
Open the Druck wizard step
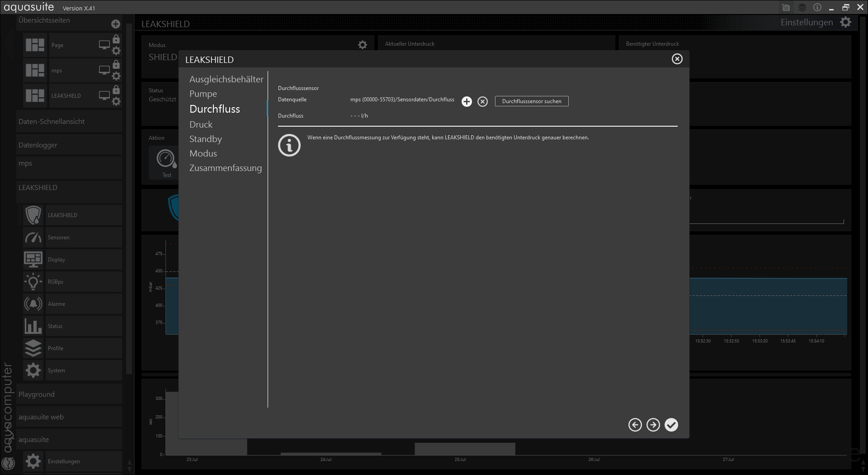click(x=201, y=124)
